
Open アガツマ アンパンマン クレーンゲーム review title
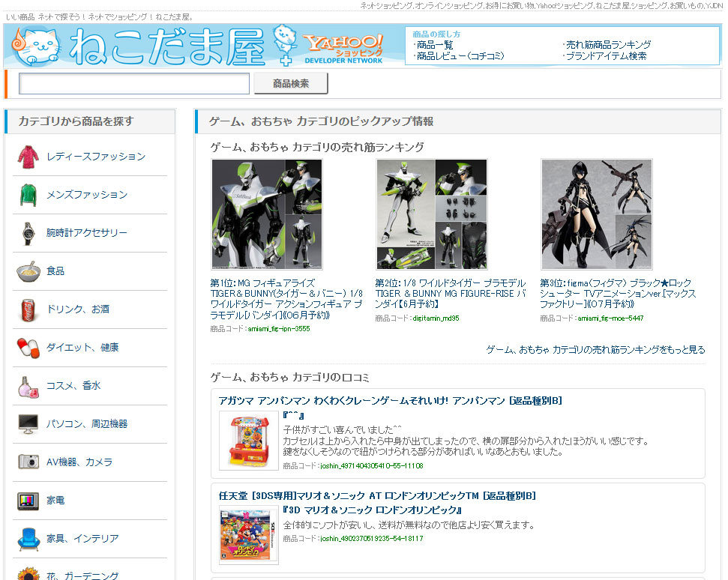point(391,401)
